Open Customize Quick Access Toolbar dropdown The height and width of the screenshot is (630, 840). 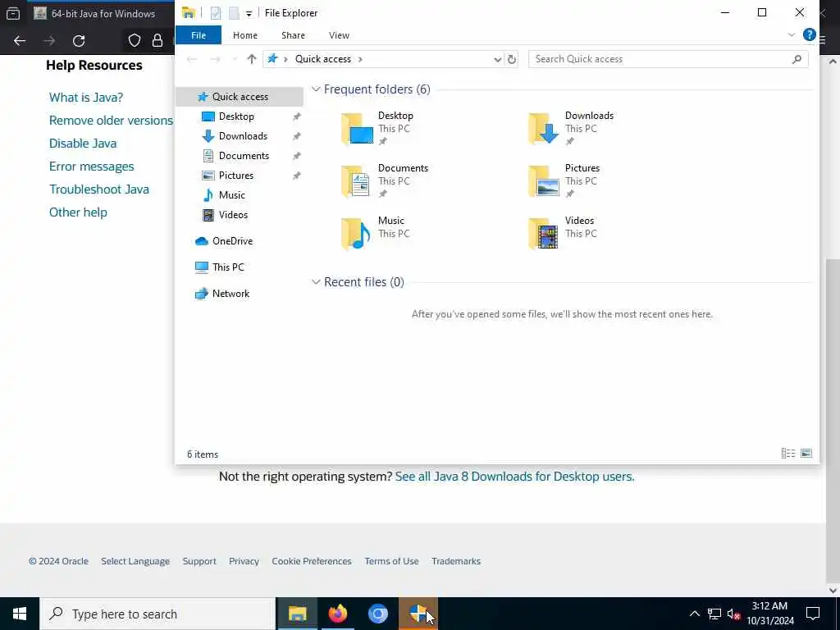click(x=249, y=13)
